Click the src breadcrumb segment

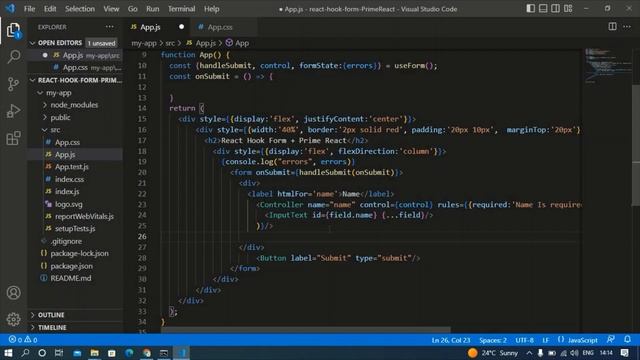[x=170, y=43]
